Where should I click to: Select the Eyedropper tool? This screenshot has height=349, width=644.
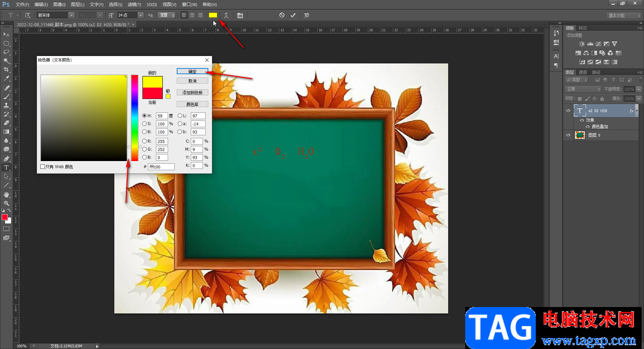tap(6, 79)
